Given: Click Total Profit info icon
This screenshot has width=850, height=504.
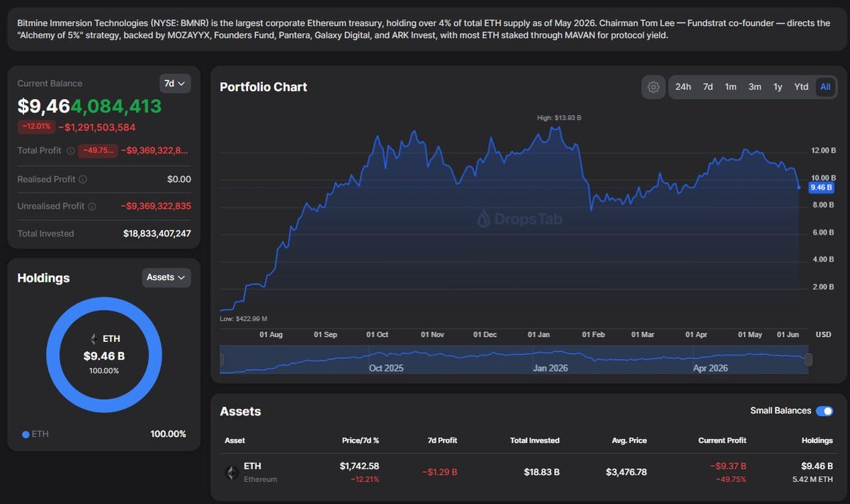Looking at the screenshot, I should point(70,151).
